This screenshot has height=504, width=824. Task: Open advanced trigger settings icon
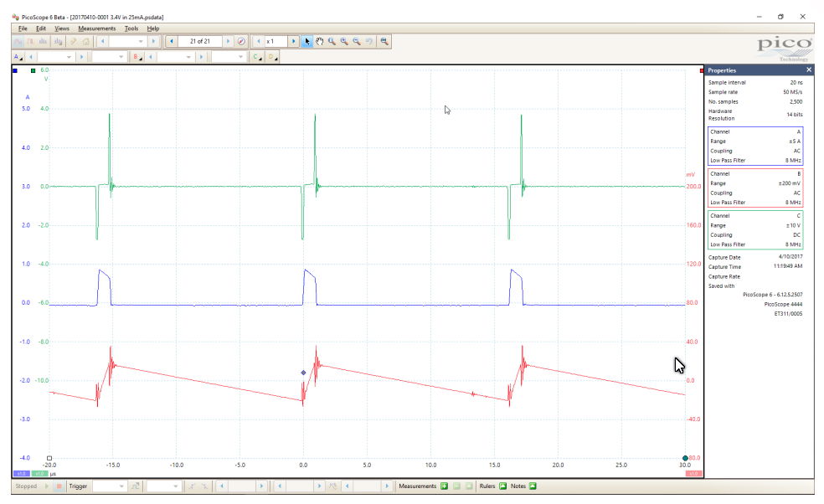pos(136,486)
